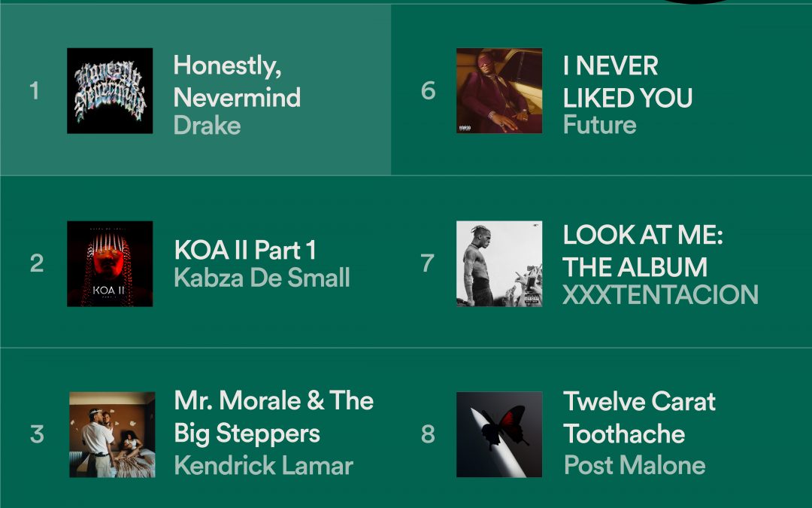Open the Twelve Carat Toothache butterfly cover
Screen dimensions: 812x508
(499, 434)
